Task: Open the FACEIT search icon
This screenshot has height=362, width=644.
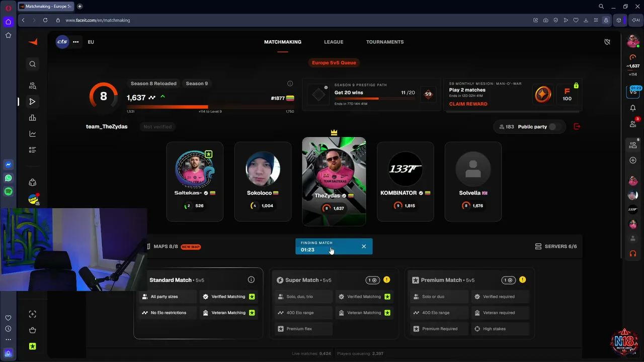Action: pos(33,64)
